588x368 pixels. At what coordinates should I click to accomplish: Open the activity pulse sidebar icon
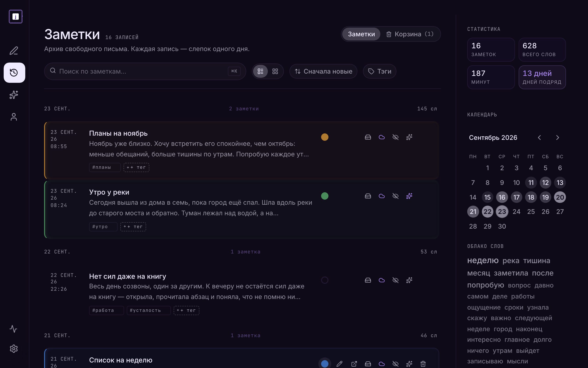coord(14,329)
